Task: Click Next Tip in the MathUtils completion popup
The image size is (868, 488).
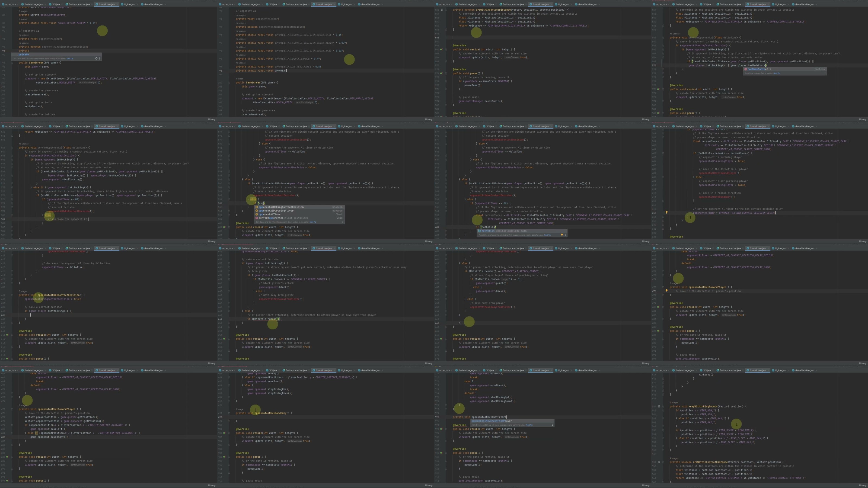Action: (x=547, y=235)
